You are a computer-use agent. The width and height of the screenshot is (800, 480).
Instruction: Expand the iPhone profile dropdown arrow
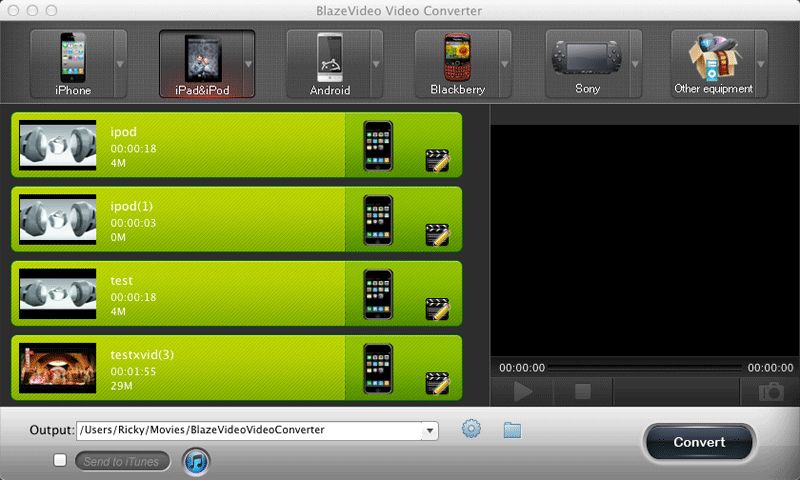click(x=120, y=64)
